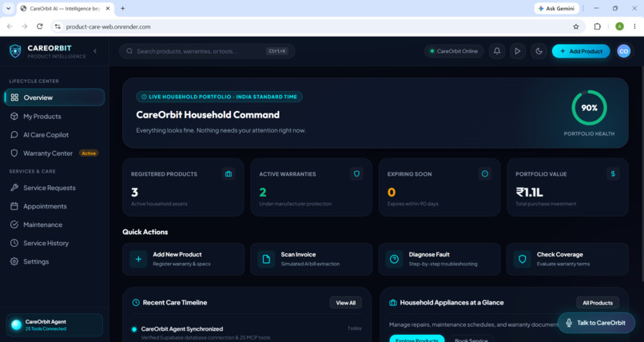Click the CareOrbit Online status pill
Image resolution: width=644 pixels, height=342 pixels.
click(454, 51)
